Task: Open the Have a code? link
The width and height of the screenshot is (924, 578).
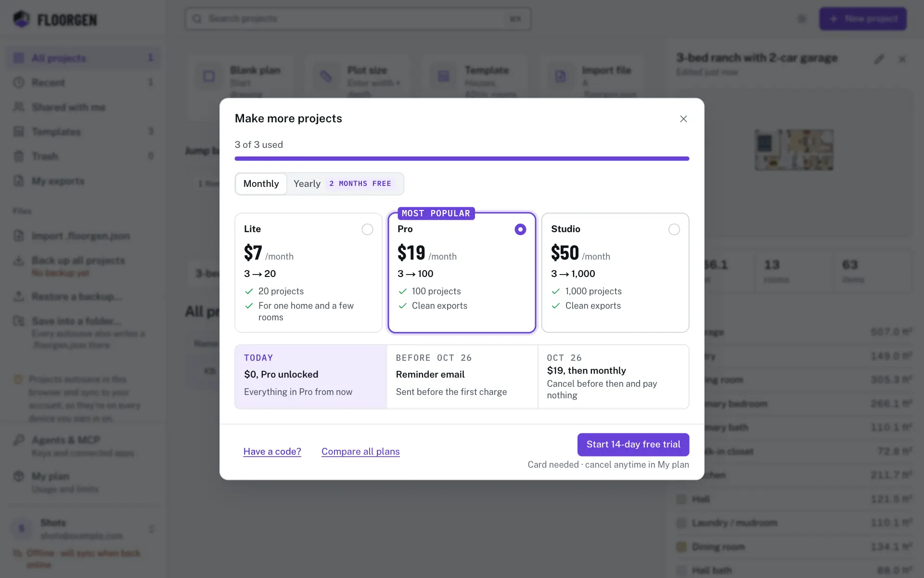Action: coord(272,451)
